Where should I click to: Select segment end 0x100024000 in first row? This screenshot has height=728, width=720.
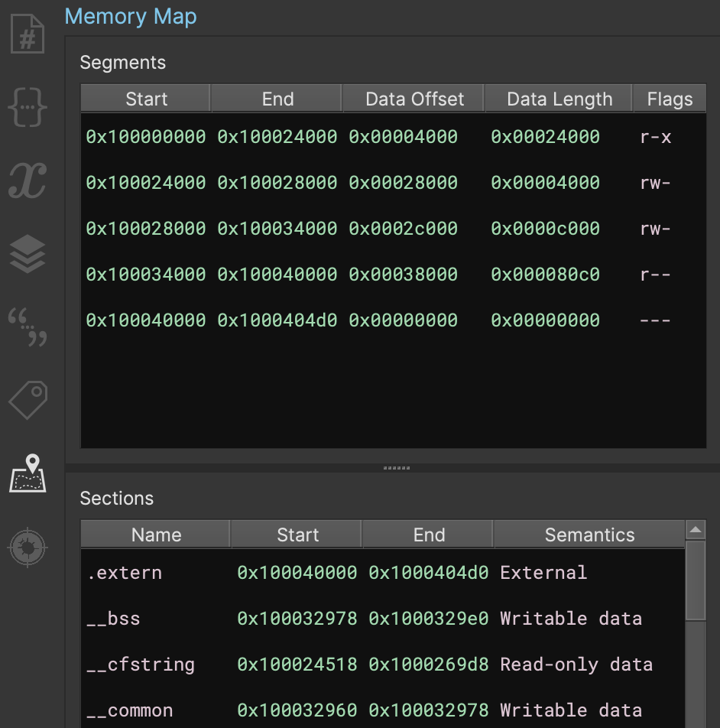tap(277, 137)
